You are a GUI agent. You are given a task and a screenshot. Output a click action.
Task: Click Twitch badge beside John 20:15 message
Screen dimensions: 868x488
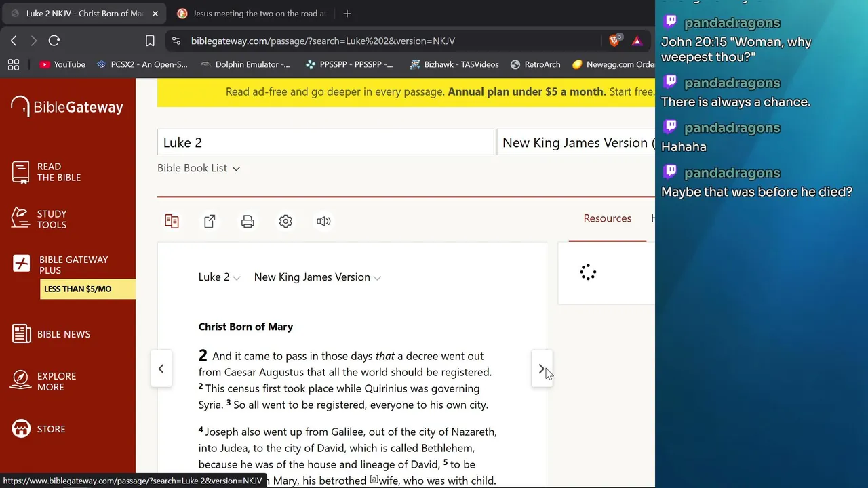[670, 22]
